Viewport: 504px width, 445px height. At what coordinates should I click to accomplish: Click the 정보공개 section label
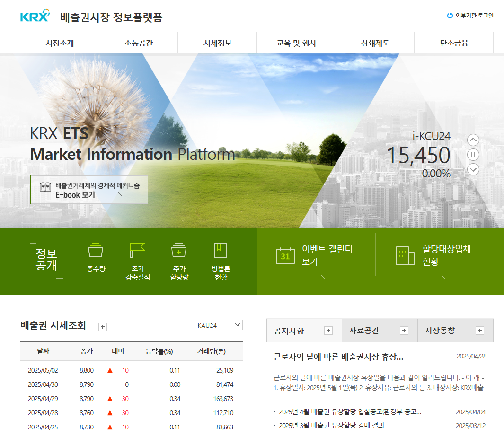pyautogui.click(x=46, y=259)
